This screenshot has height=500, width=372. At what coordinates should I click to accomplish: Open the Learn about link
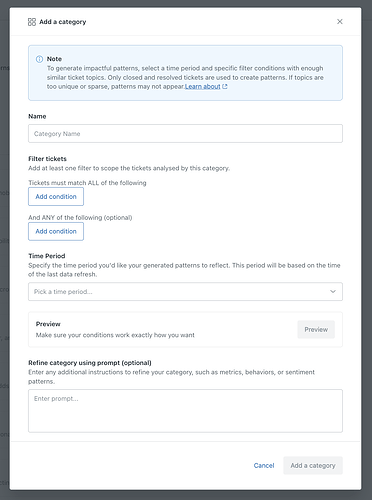203,87
